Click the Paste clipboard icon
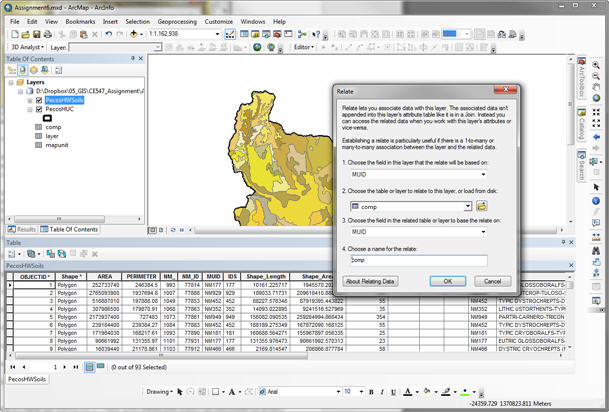This screenshot has height=412, width=609. point(83,34)
